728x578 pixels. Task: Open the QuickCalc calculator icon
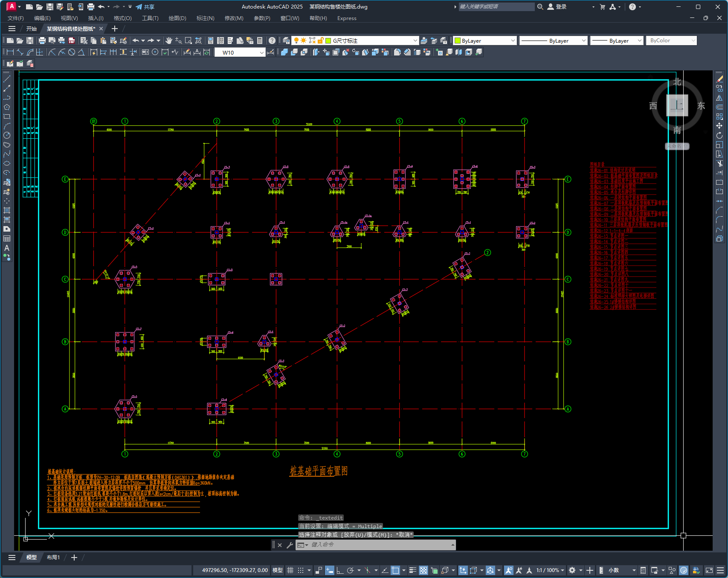(260, 41)
